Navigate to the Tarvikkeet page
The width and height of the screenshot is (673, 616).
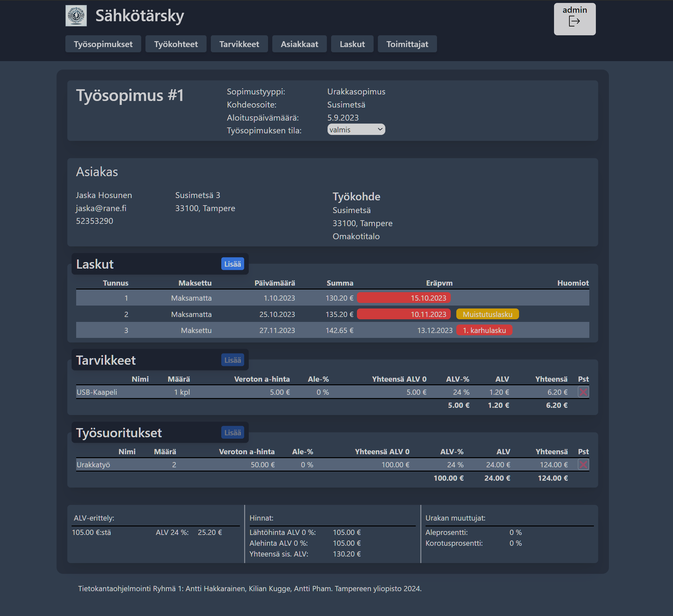click(x=239, y=44)
